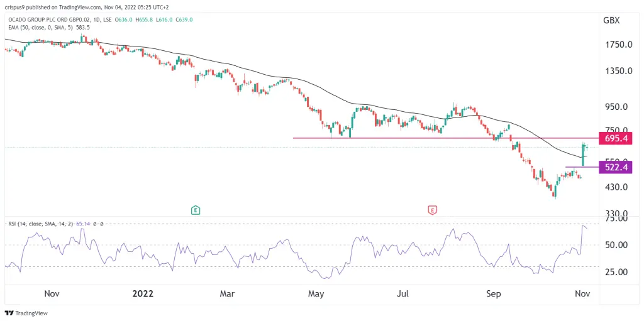
Task: Click the Sep label on time axis
Action: coord(493,294)
